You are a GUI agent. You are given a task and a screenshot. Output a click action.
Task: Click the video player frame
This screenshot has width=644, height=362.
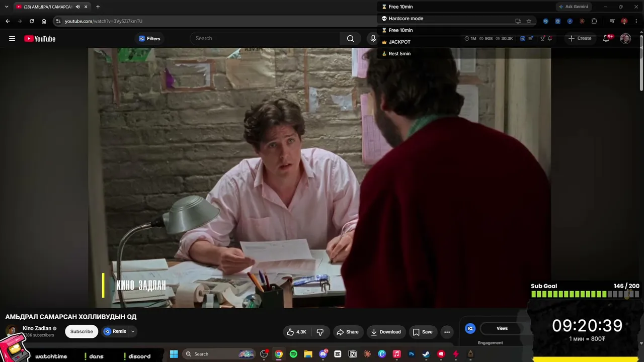[x=319, y=178]
